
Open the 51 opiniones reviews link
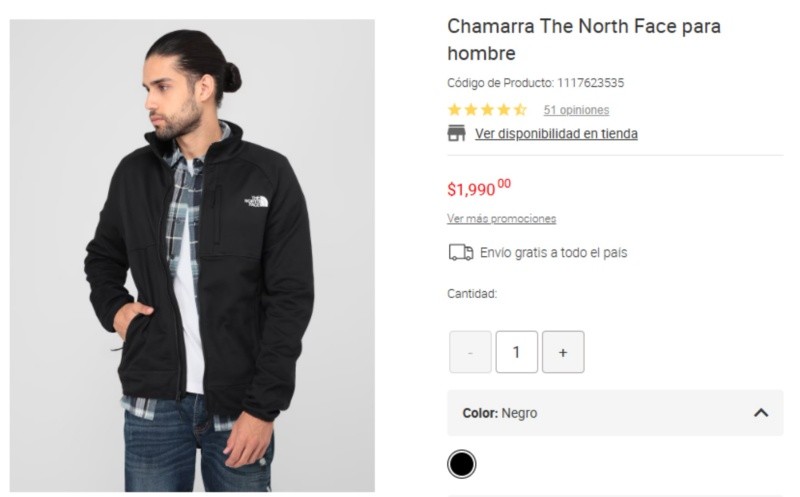tap(576, 110)
